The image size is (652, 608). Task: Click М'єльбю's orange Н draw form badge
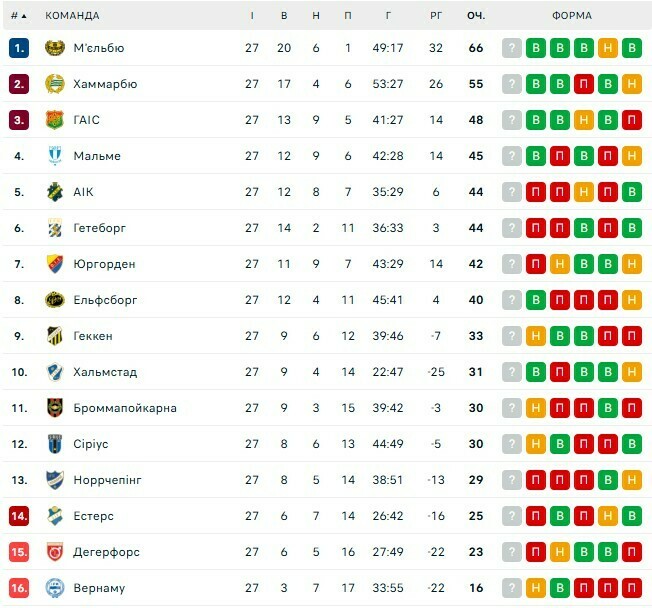click(608, 48)
